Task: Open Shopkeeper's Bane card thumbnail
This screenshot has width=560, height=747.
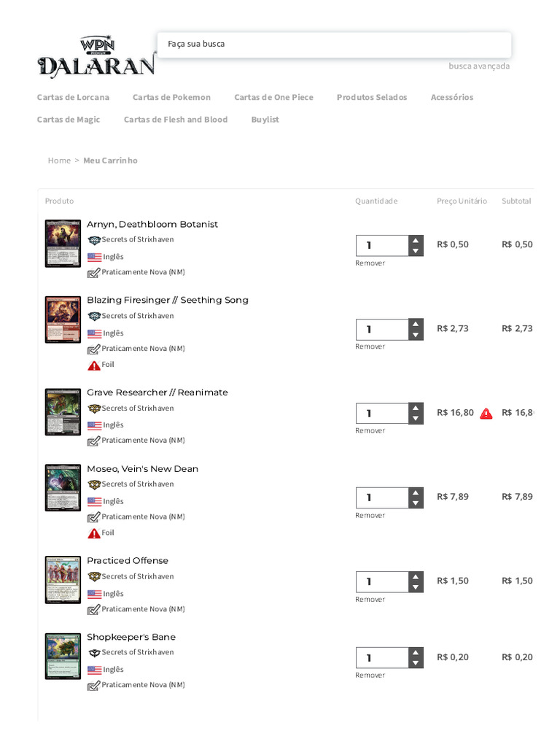Action: (63, 656)
